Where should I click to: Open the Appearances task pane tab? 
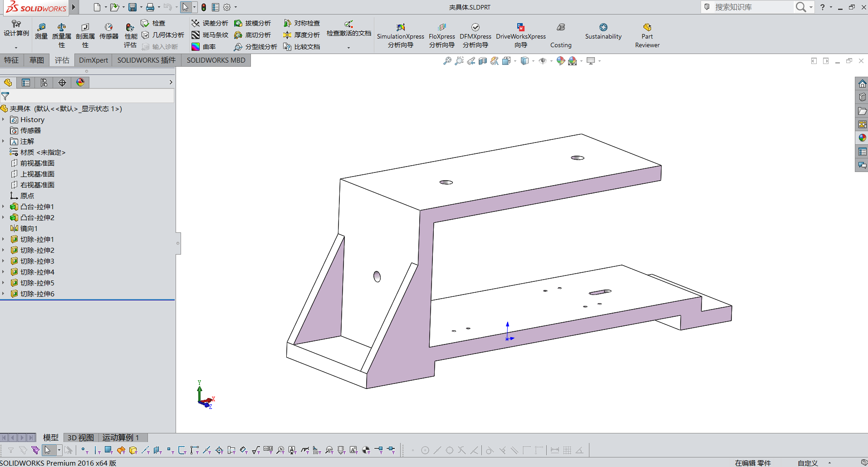coord(862,138)
